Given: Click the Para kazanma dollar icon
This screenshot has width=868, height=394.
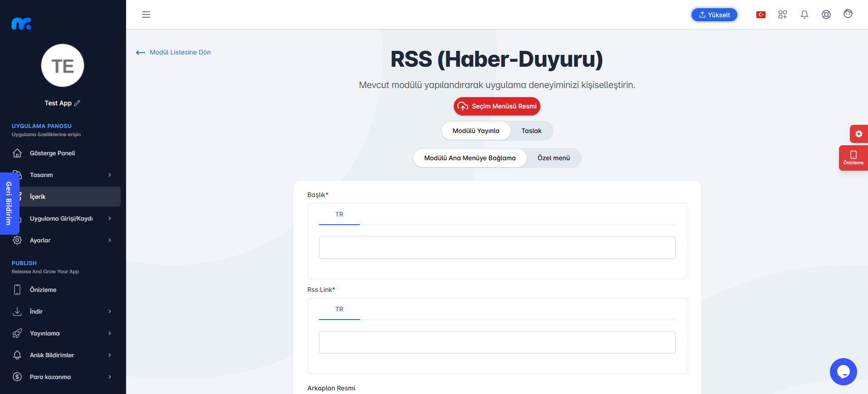Looking at the screenshot, I should click(17, 377).
